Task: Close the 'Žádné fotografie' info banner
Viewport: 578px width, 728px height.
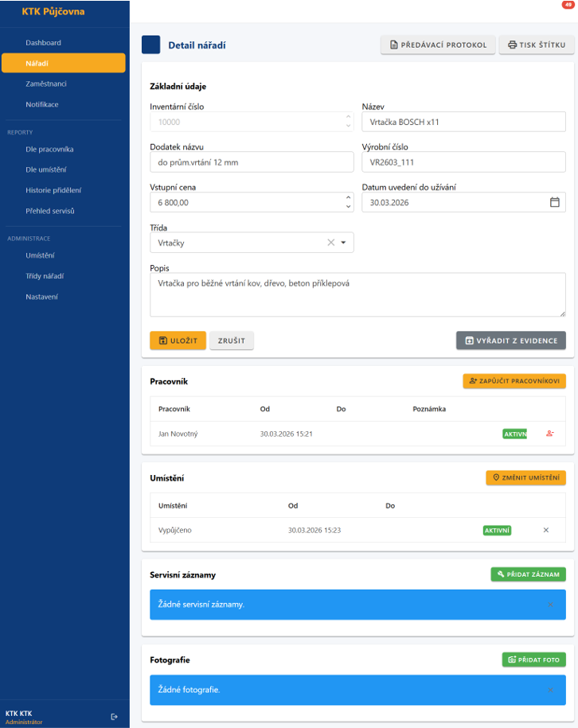Action: click(x=550, y=690)
